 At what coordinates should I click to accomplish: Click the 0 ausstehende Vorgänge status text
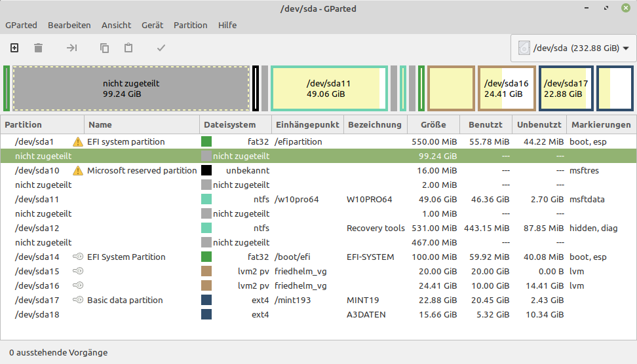tap(58, 352)
